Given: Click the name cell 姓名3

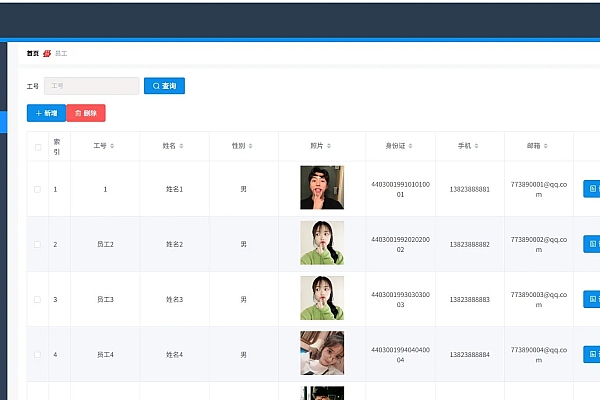Looking at the screenshot, I should (x=174, y=299).
